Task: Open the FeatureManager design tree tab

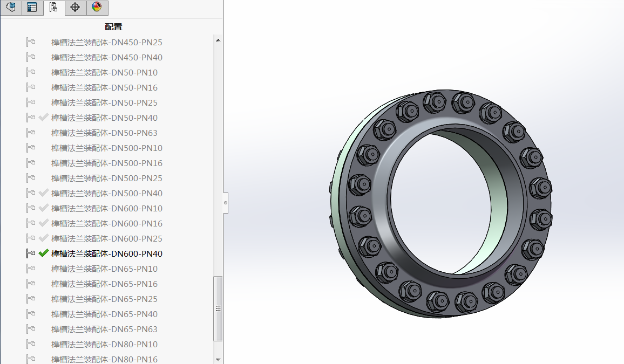Action: pos(11,7)
